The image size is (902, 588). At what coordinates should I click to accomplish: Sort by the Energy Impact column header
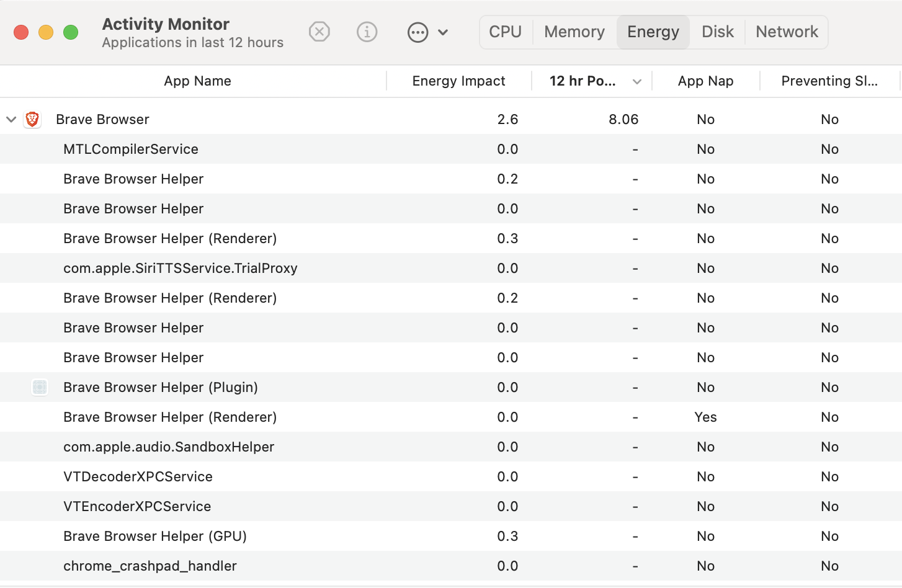tap(459, 81)
